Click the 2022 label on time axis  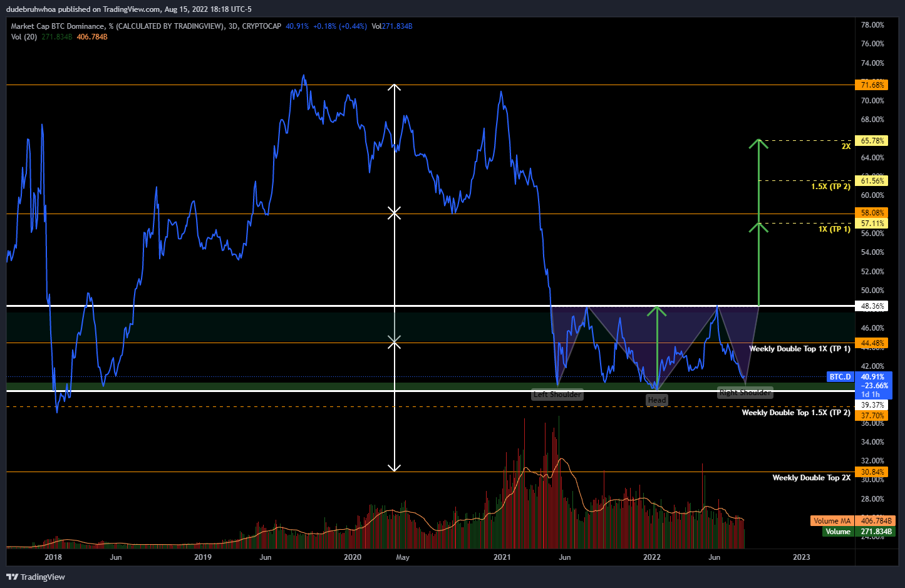(x=652, y=557)
